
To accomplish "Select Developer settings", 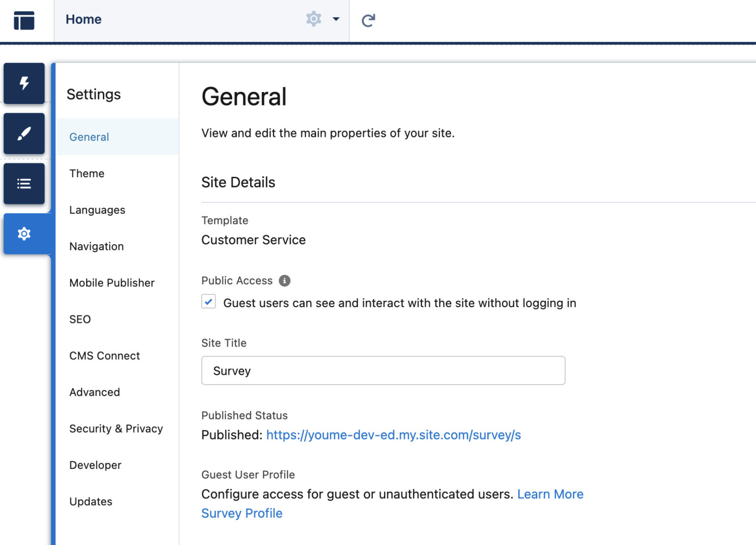I will 95,465.
